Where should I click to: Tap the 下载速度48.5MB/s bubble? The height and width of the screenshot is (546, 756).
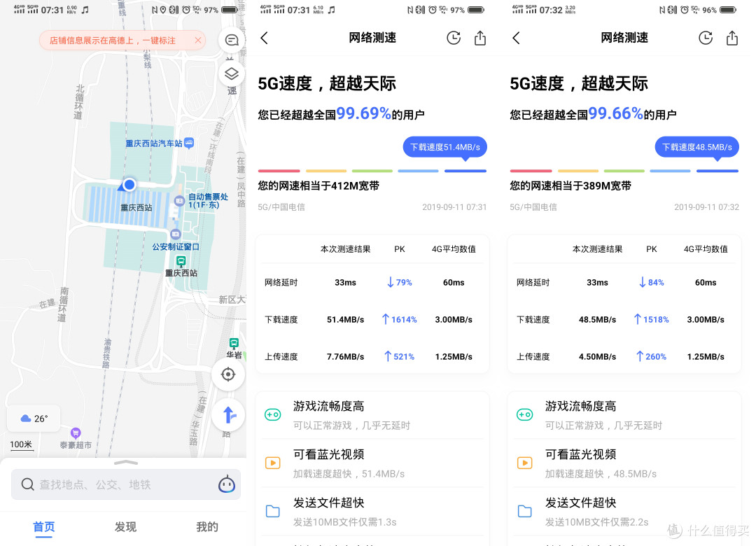click(696, 148)
